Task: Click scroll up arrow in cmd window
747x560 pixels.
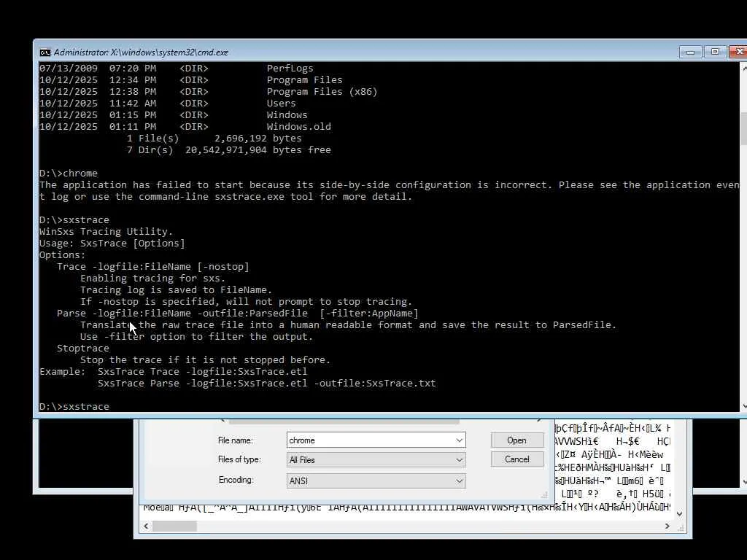Action: pyautogui.click(x=744, y=68)
